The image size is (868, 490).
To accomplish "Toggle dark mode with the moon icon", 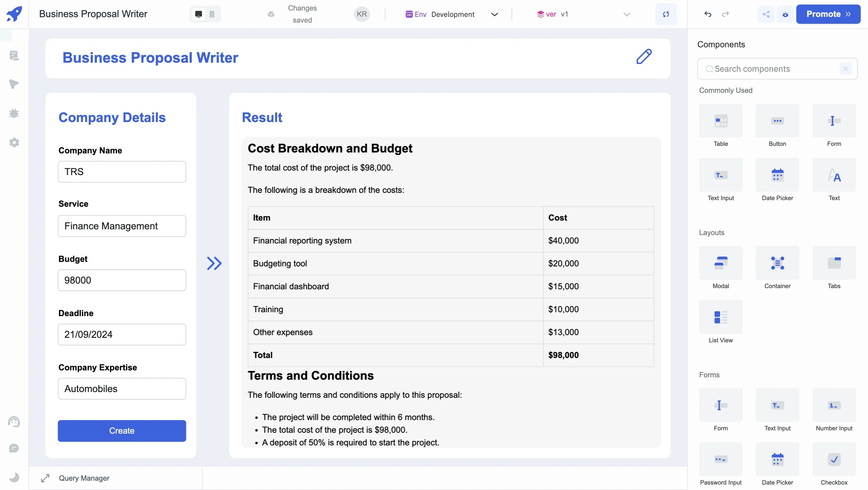I will click(14, 477).
